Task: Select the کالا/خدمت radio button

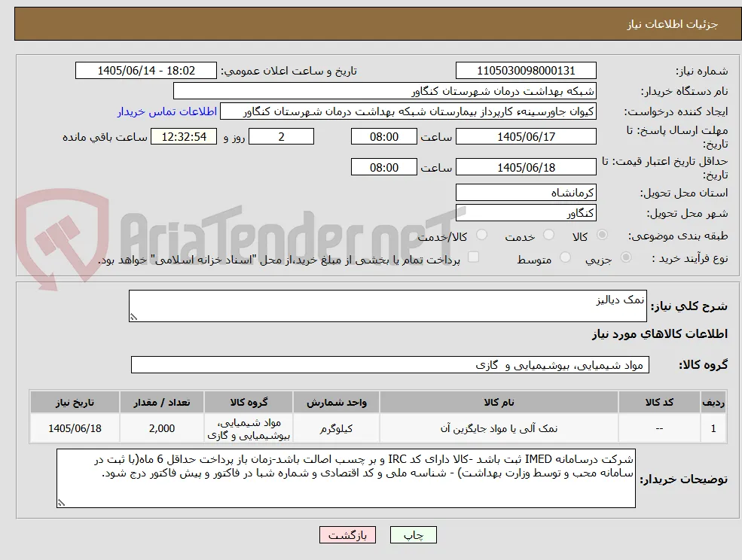Action: coord(481,235)
